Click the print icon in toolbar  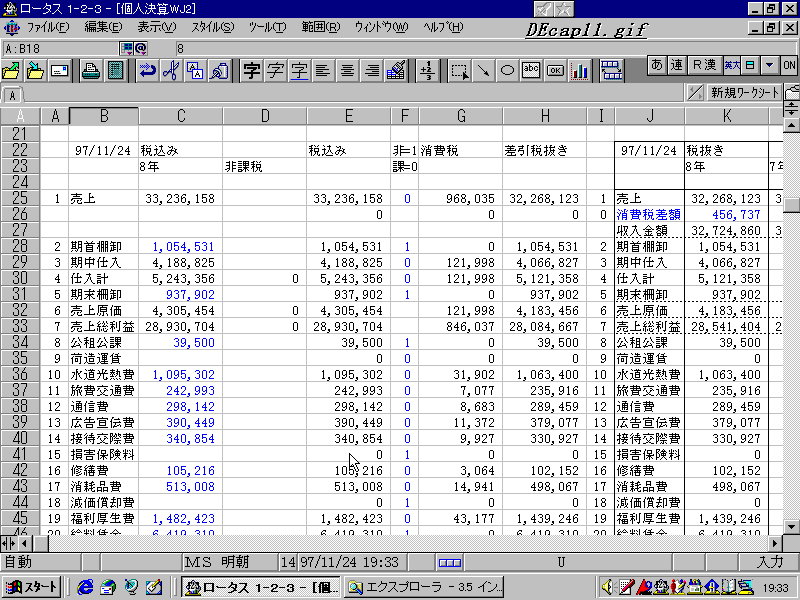(91, 71)
